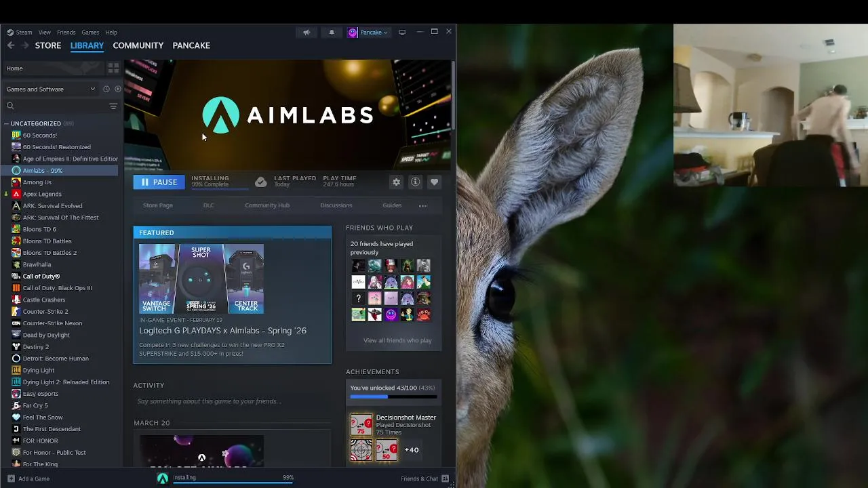Image resolution: width=868 pixels, height=488 pixels.
Task: Select Destiny 2 in library list
Action: [35, 347]
